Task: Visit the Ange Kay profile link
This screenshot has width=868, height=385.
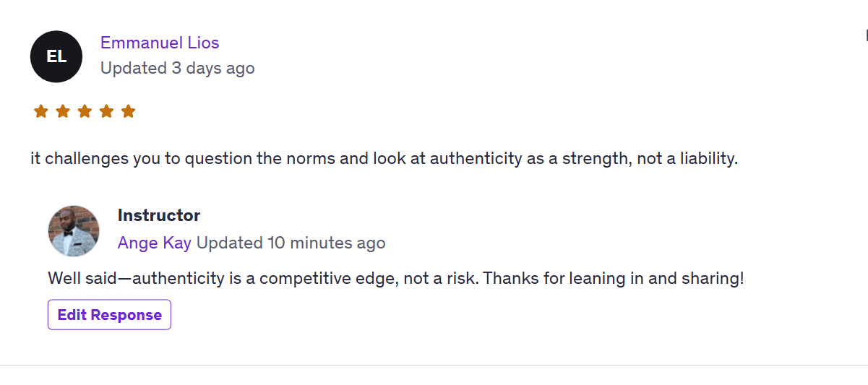Action: tap(154, 243)
